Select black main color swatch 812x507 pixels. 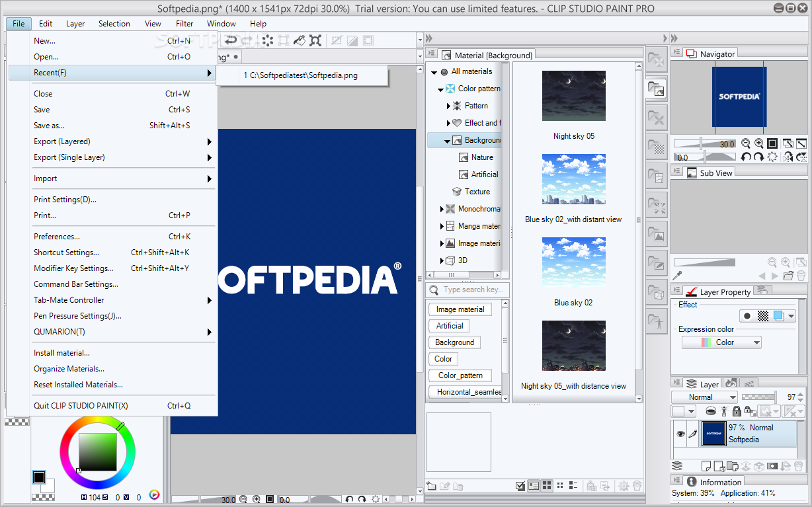[x=39, y=477]
